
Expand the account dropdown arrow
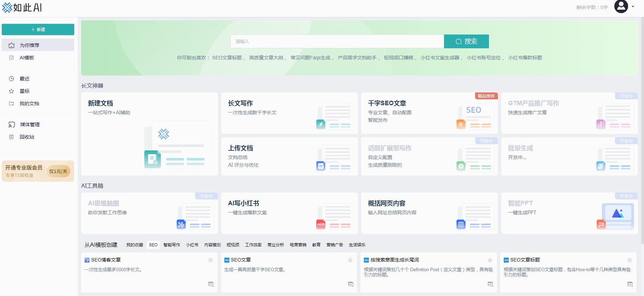(633, 7)
